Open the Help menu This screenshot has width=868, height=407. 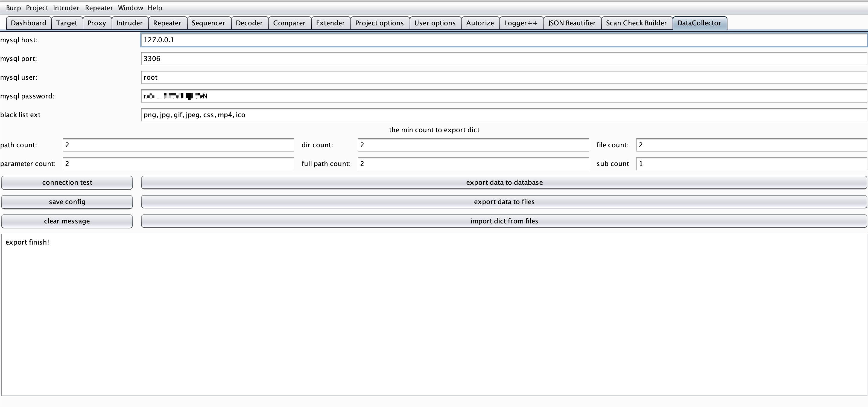click(x=155, y=8)
